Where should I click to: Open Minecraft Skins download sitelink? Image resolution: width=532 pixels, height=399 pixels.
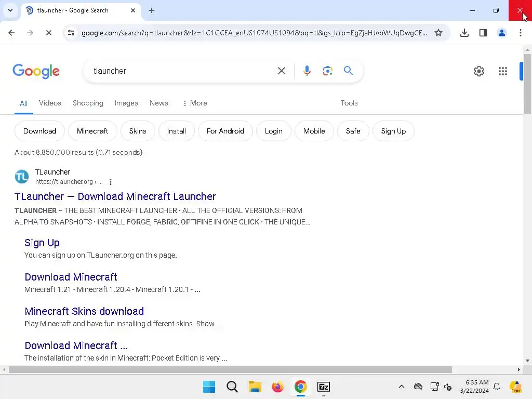tap(84, 311)
